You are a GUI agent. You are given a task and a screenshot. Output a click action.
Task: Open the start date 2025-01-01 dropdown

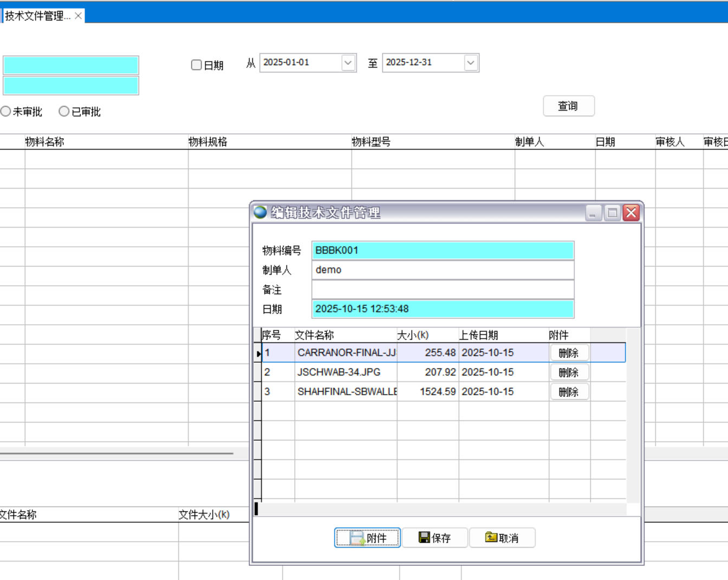tap(348, 63)
